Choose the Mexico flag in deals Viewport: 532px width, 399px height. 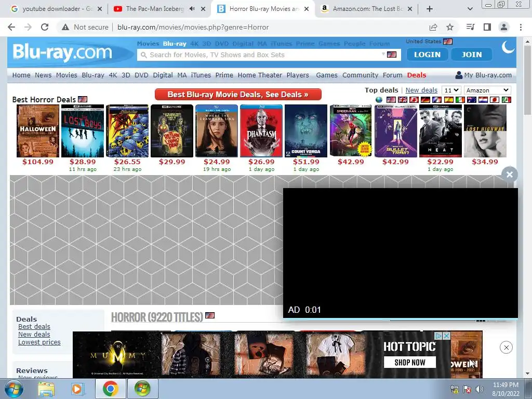(506, 100)
